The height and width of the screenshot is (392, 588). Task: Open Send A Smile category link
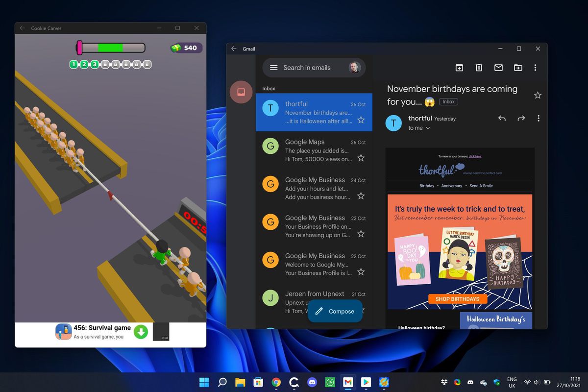[481, 186]
